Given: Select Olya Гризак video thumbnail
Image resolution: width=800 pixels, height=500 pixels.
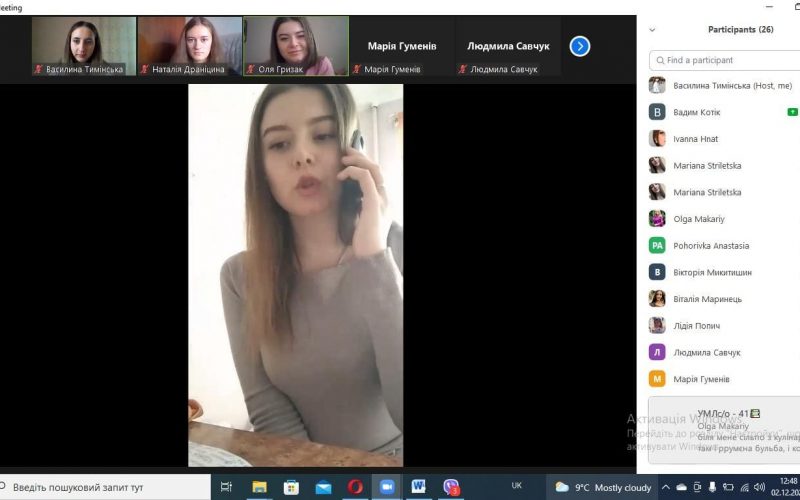Looking at the screenshot, I should pyautogui.click(x=296, y=46).
